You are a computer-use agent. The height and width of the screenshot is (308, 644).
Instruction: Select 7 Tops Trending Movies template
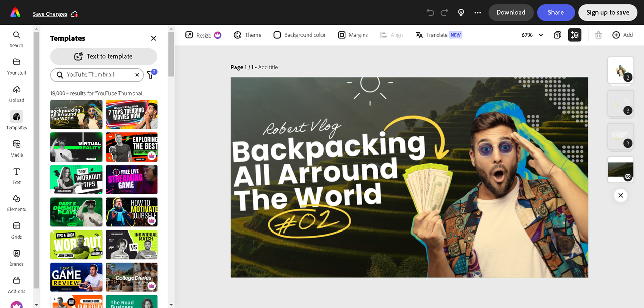pos(132,114)
